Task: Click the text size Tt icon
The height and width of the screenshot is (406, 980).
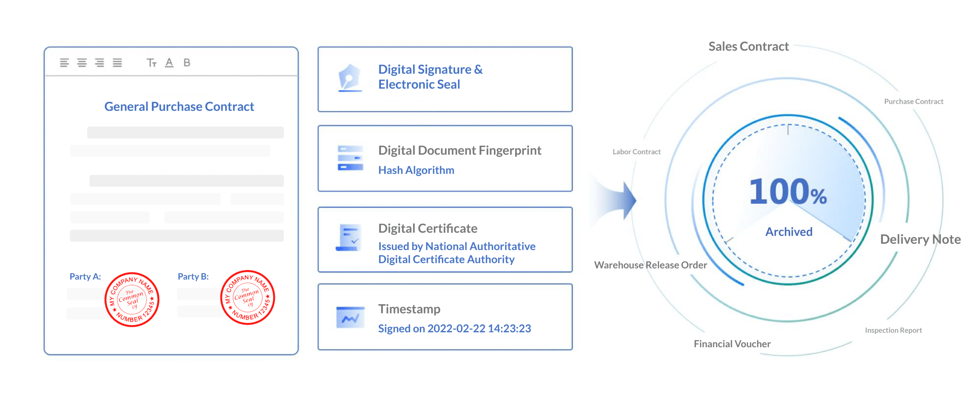Action: click(152, 63)
